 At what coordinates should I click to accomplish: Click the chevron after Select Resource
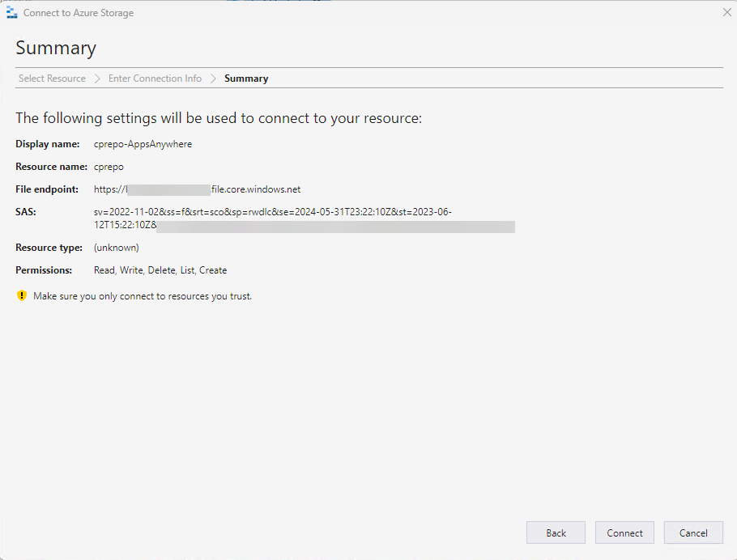click(x=97, y=78)
